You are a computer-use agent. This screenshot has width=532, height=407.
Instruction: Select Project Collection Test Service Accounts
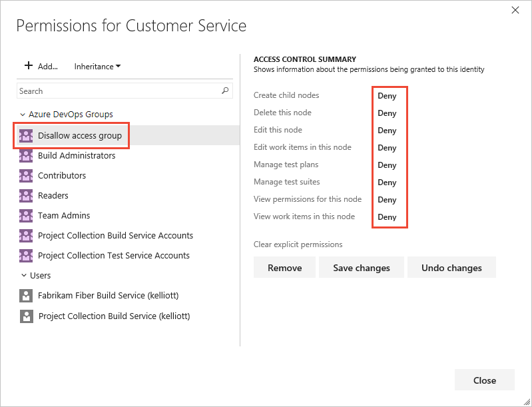(113, 256)
